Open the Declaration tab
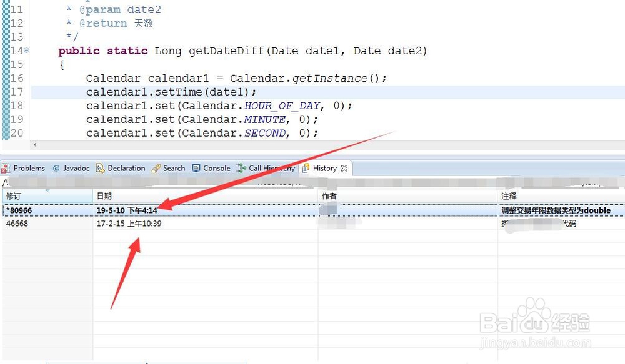This screenshot has width=625, height=364. [x=121, y=169]
